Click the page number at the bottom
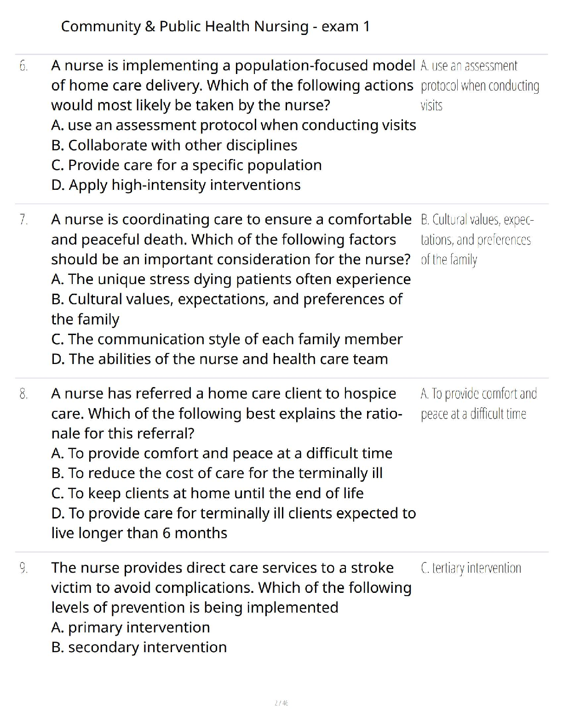 point(281,703)
